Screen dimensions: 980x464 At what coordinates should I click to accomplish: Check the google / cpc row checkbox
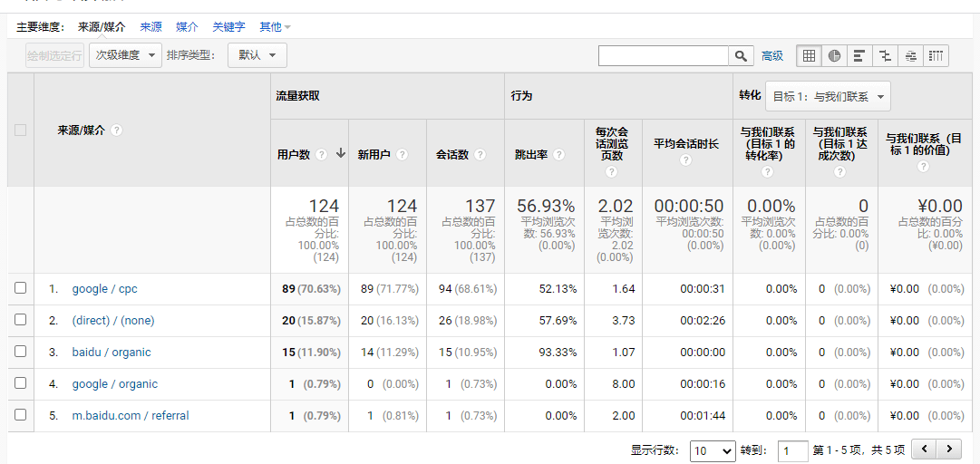[x=21, y=288]
